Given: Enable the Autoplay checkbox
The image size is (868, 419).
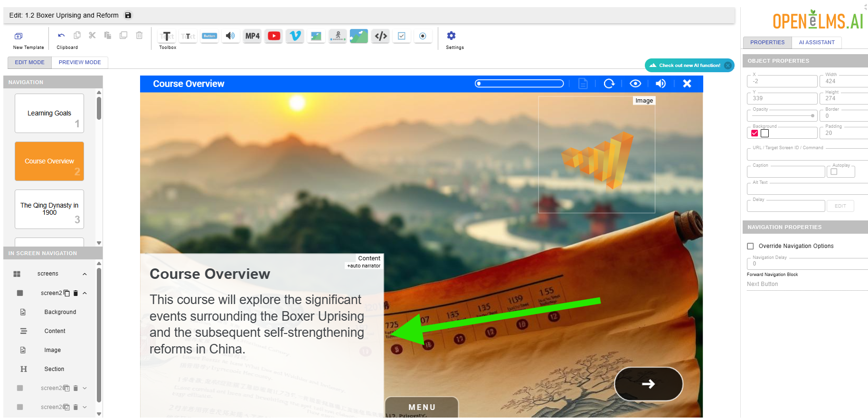Looking at the screenshot, I should 834,171.
